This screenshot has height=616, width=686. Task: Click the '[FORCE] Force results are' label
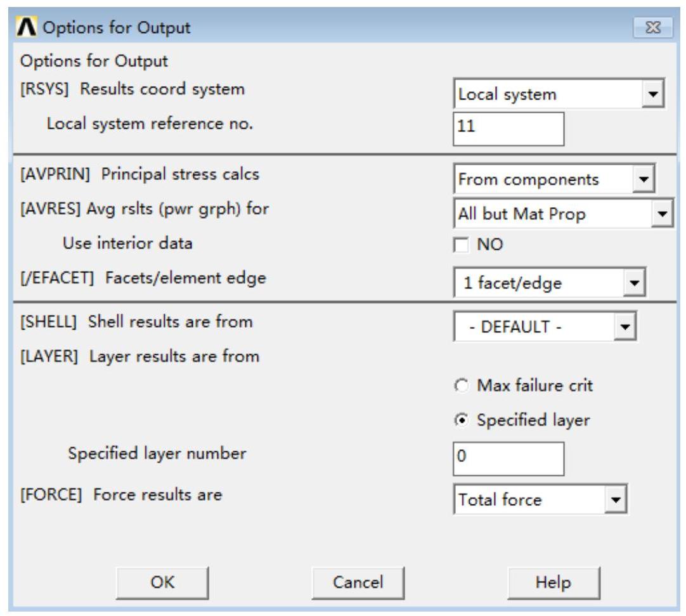click(x=121, y=495)
